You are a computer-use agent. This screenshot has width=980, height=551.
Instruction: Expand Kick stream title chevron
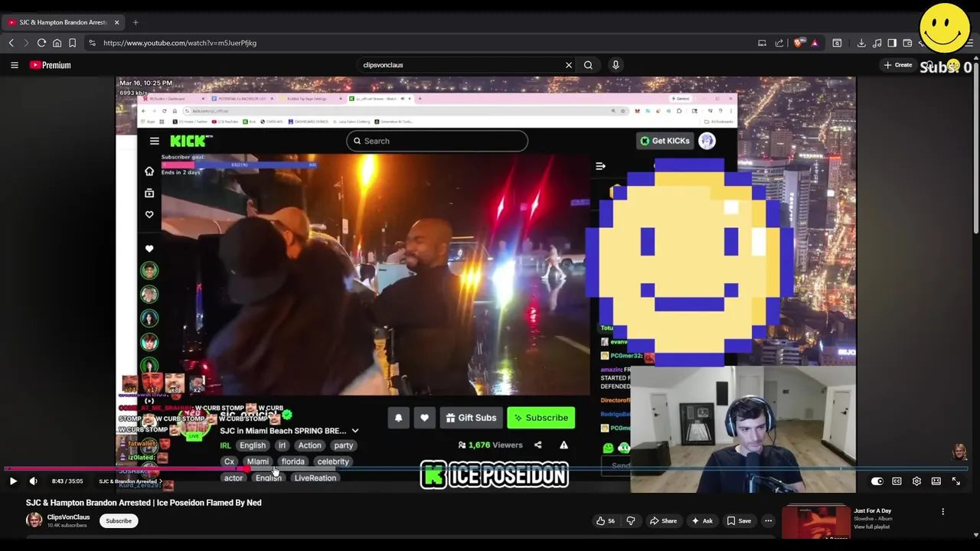354,431
